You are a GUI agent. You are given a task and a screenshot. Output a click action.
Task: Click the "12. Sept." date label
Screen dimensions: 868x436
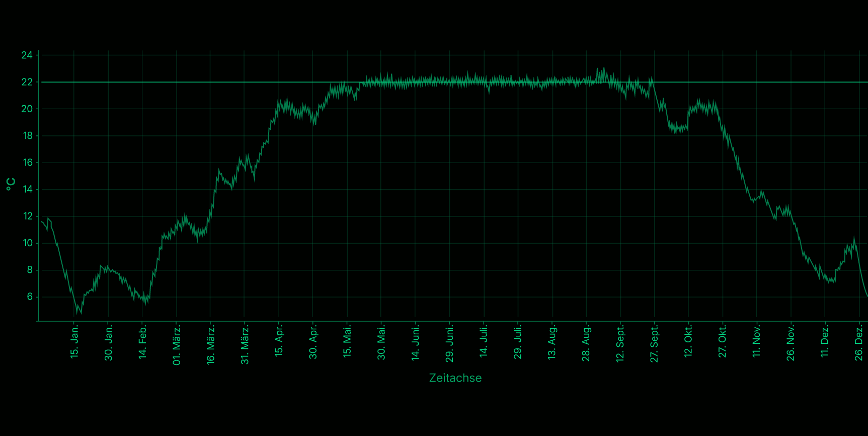click(x=620, y=343)
